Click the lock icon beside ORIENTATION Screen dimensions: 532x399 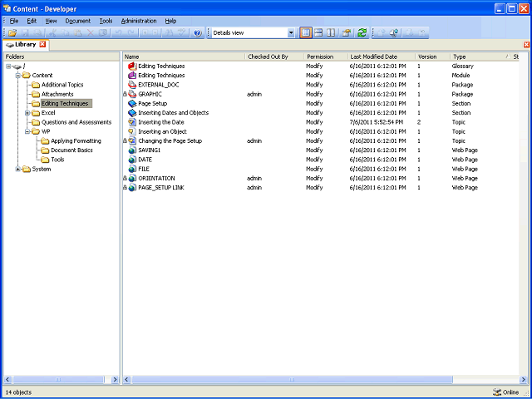[x=125, y=178]
